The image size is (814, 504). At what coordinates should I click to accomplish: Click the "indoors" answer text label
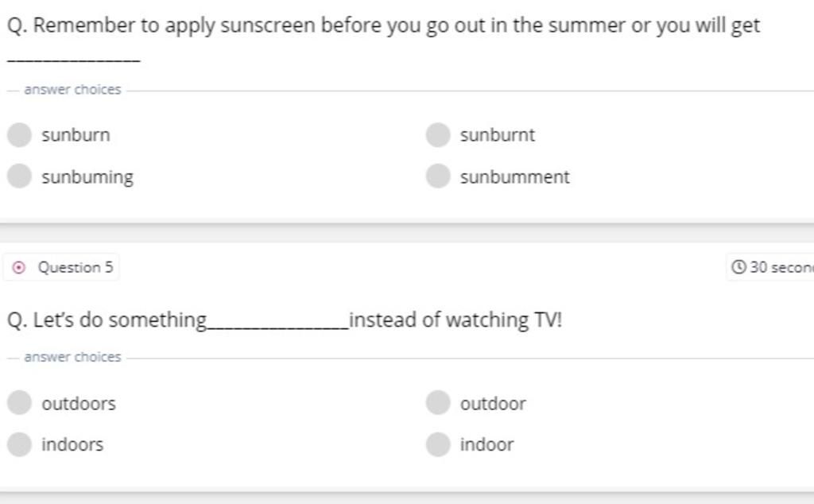72,444
